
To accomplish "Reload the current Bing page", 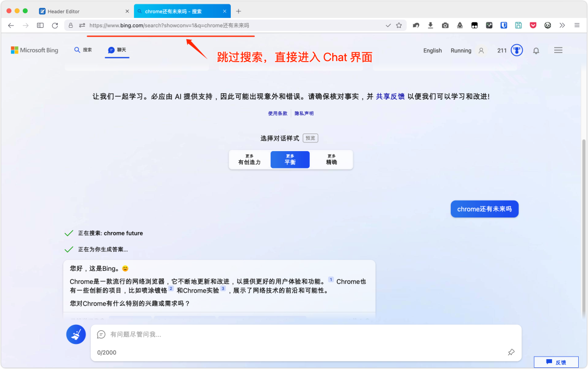I will pyautogui.click(x=55, y=26).
